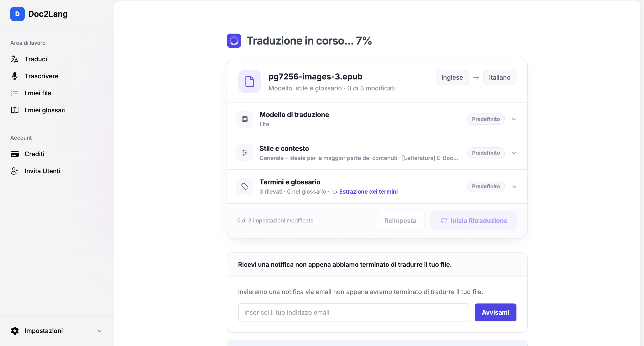Expand the Impostazioni chevron
644x346 pixels.
(x=100, y=331)
